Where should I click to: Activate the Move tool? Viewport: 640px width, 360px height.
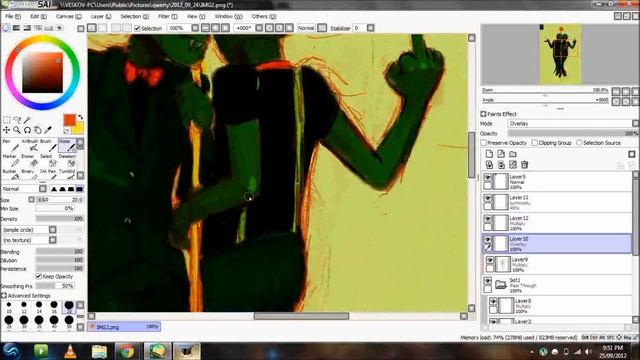(x=7, y=130)
